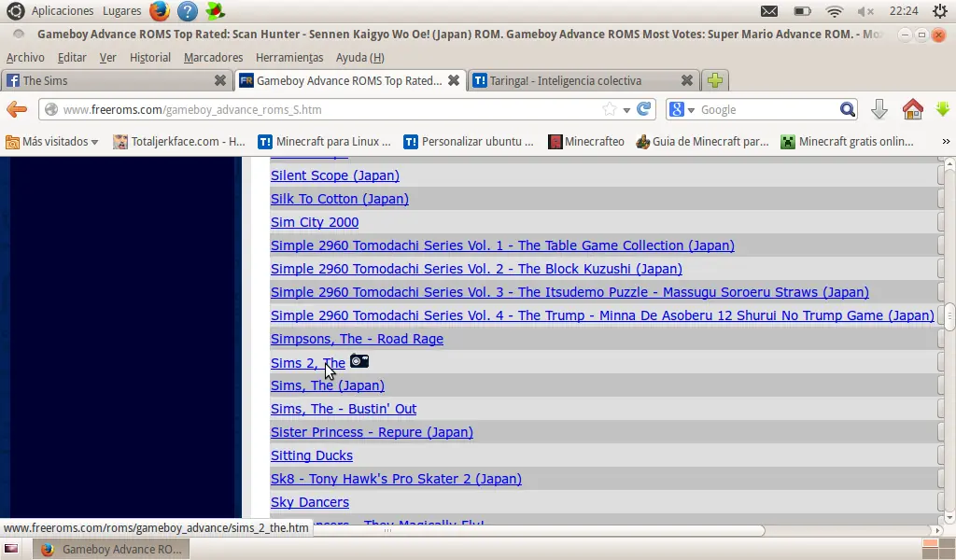956x560 pixels.
Task: Launch Firefox from the top panel icon
Action: [159, 10]
